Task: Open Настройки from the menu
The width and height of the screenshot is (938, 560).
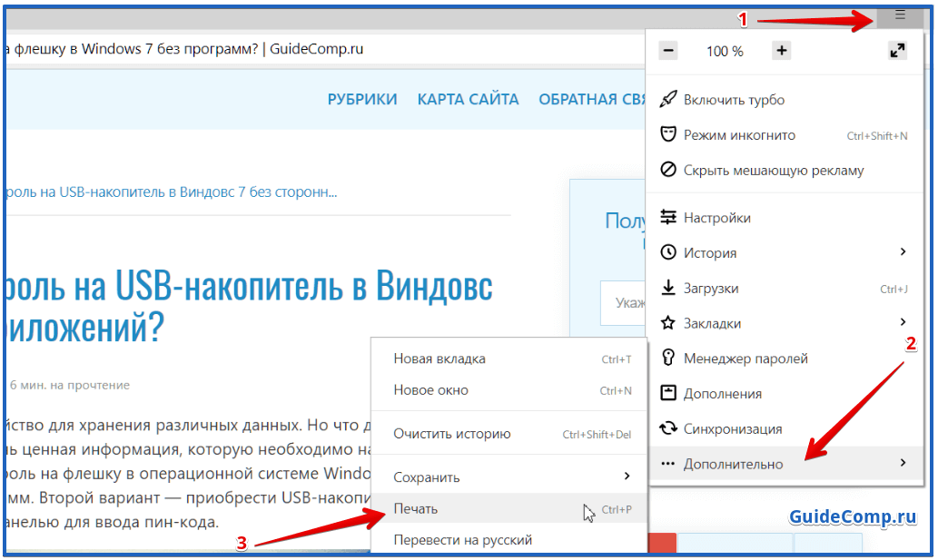Action: coord(785,218)
